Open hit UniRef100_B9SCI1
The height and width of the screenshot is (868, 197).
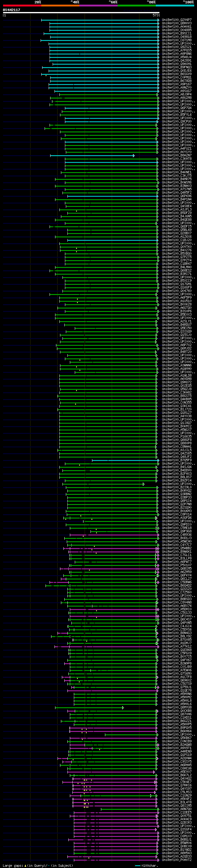(x=177, y=33)
